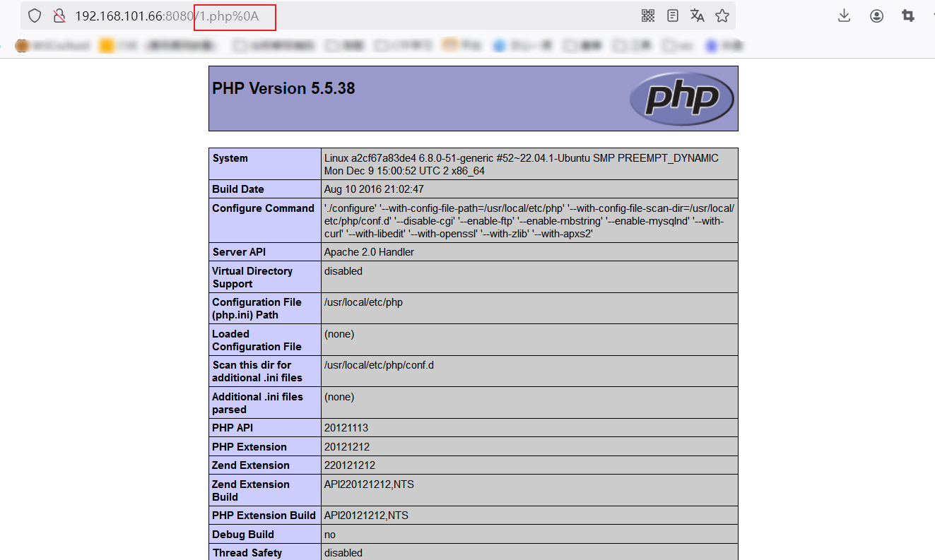The width and height of the screenshot is (935, 560).
Task: Click the Linux a2cf67a83de4 system value
Action: pyautogui.click(x=522, y=165)
